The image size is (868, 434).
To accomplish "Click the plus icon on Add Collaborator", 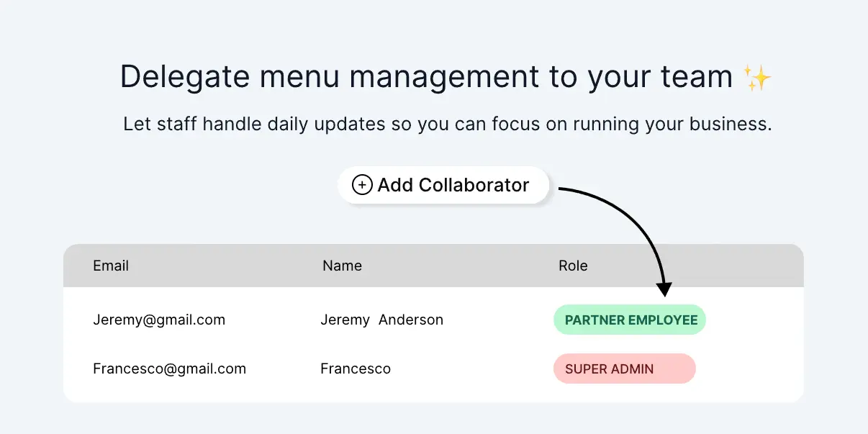I will (362, 185).
